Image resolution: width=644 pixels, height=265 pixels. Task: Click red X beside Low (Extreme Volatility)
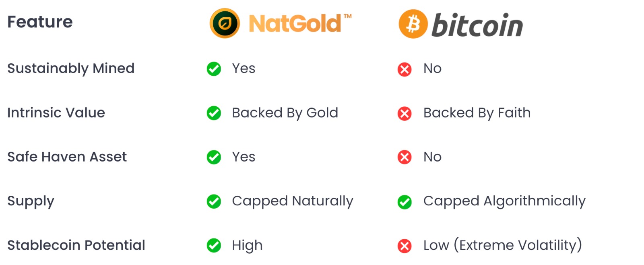[x=405, y=246]
